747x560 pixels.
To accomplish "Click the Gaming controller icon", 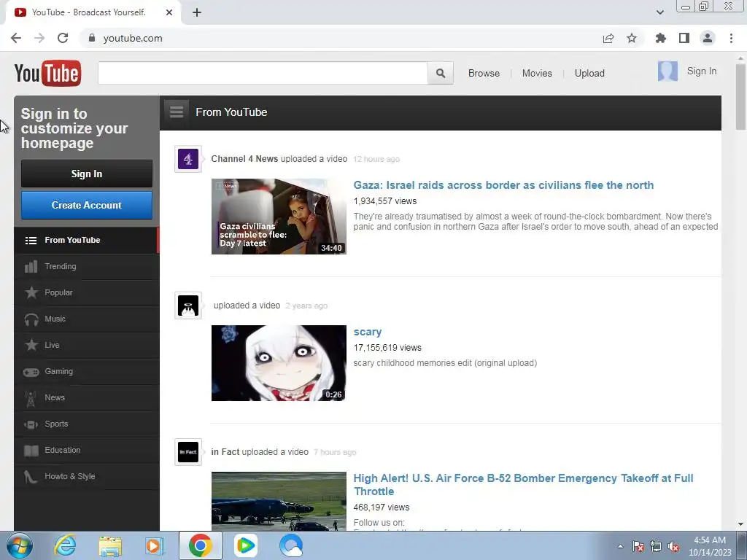I will (31, 372).
